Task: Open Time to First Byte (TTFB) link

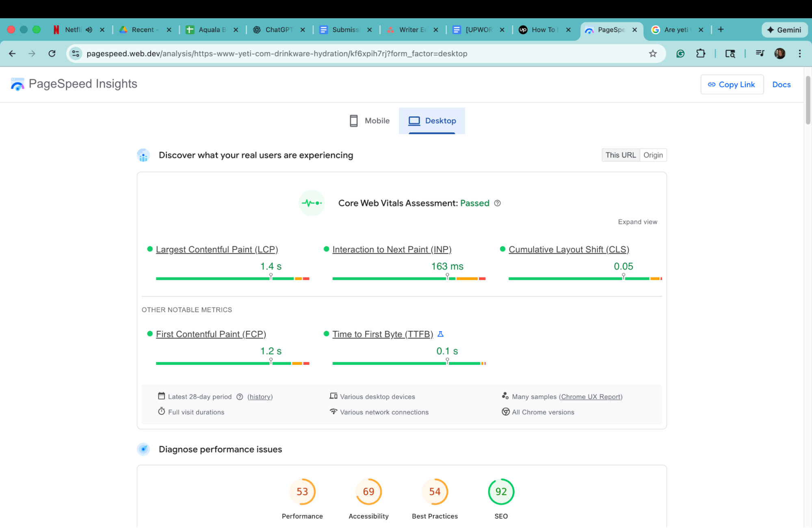Action: (x=382, y=334)
